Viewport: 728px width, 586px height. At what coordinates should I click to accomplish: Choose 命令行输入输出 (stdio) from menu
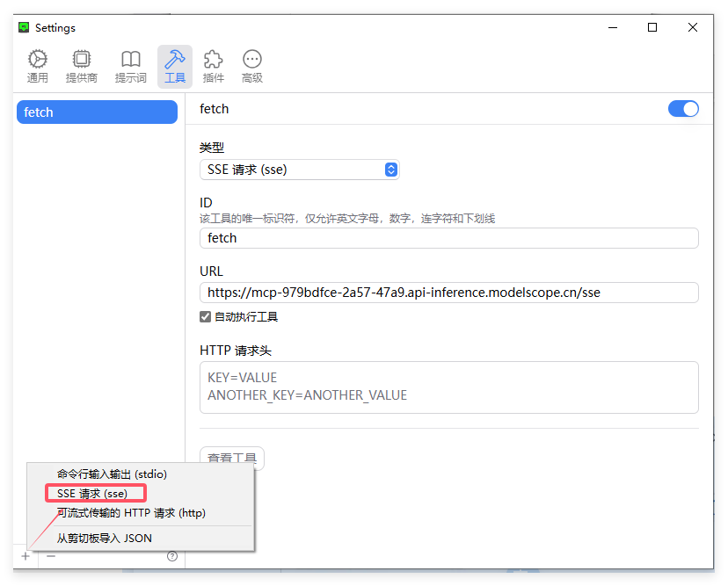tap(112, 474)
